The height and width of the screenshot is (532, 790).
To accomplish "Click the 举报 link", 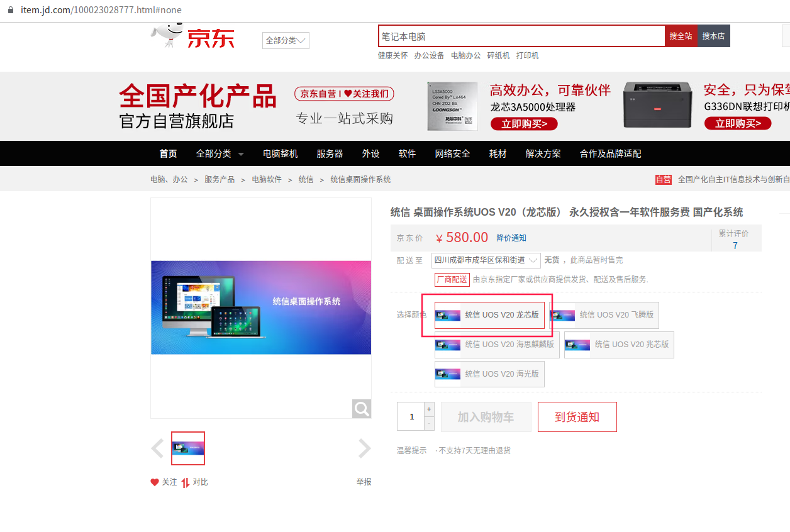I will pyautogui.click(x=364, y=482).
